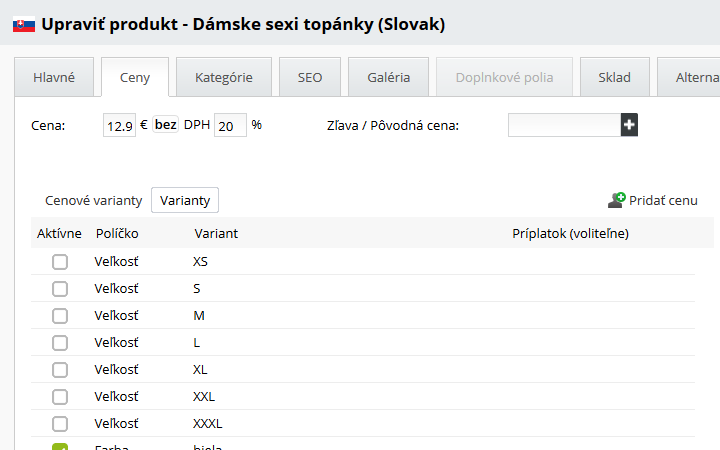Screen dimensions: 720x450
Task: Click the Pridať cenu add-user icon
Action: point(616,200)
